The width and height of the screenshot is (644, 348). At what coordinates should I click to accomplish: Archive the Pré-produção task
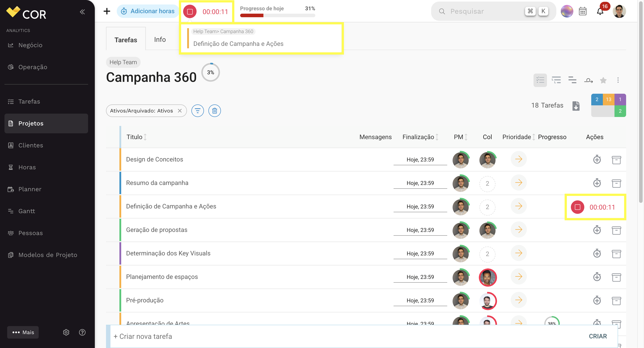pyautogui.click(x=616, y=301)
